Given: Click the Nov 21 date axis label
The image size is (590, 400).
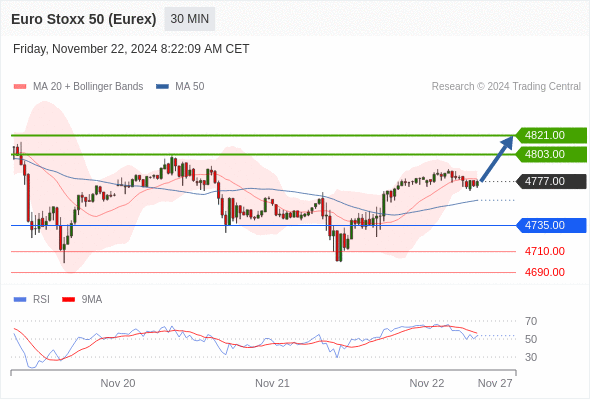Looking at the screenshot, I should point(272,383).
